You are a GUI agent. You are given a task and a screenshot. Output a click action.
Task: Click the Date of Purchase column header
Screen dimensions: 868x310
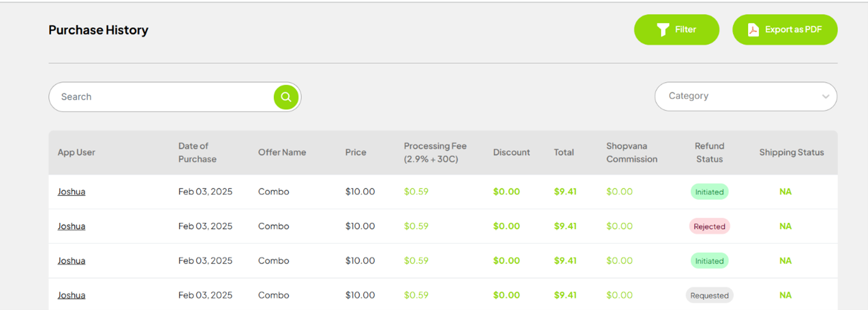(x=197, y=152)
